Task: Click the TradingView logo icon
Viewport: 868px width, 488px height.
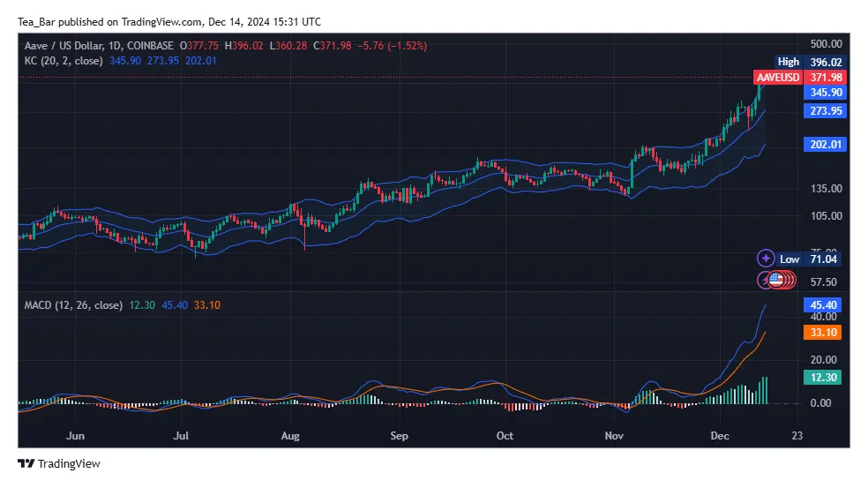Action: [x=26, y=464]
